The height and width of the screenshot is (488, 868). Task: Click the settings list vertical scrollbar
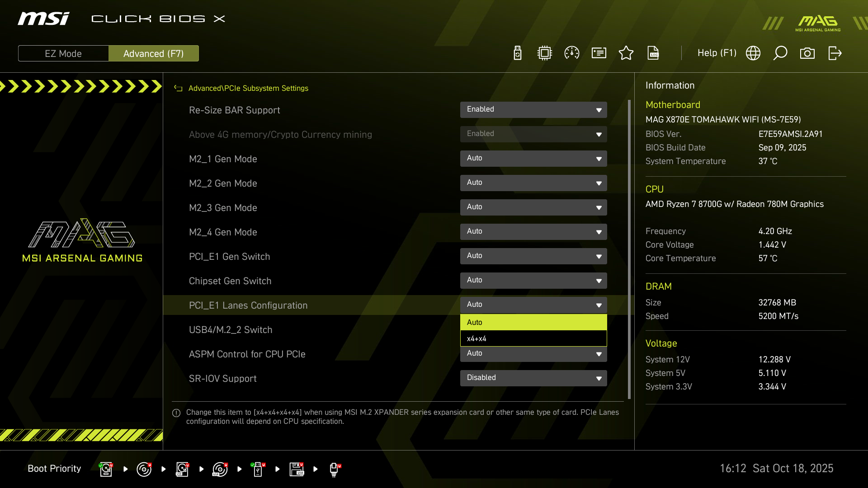click(x=629, y=249)
